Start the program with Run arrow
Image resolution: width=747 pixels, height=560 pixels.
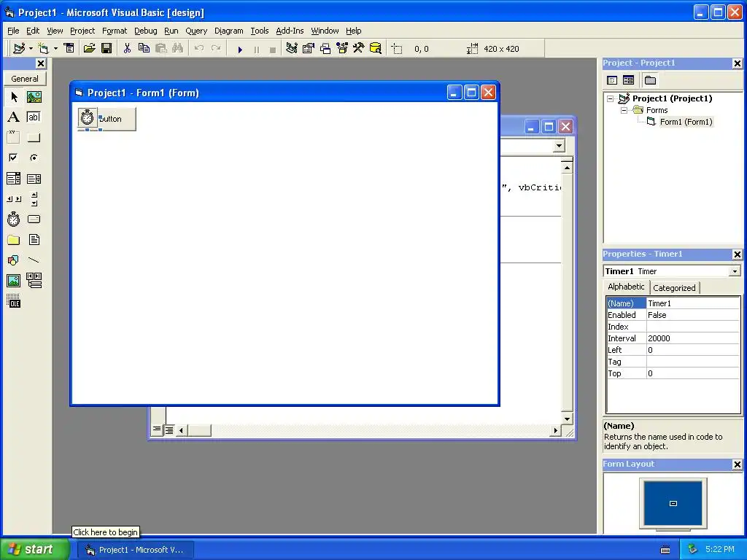tap(240, 49)
